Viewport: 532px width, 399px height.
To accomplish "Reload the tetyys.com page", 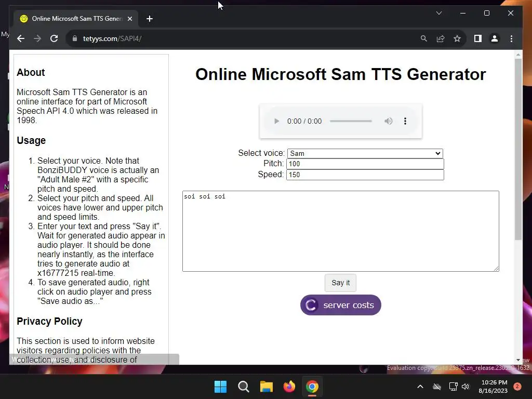I will coord(54,38).
